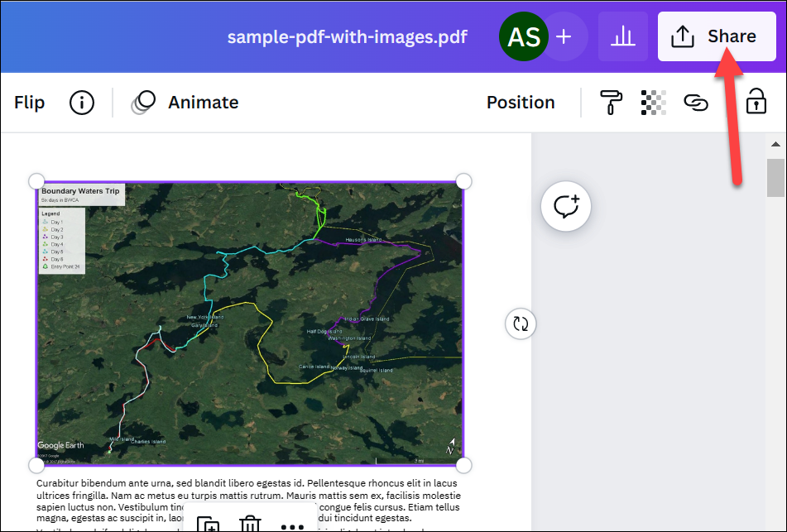Click the rotate arrows icon next to the page
This screenshot has width=787, height=532.
coord(520,324)
